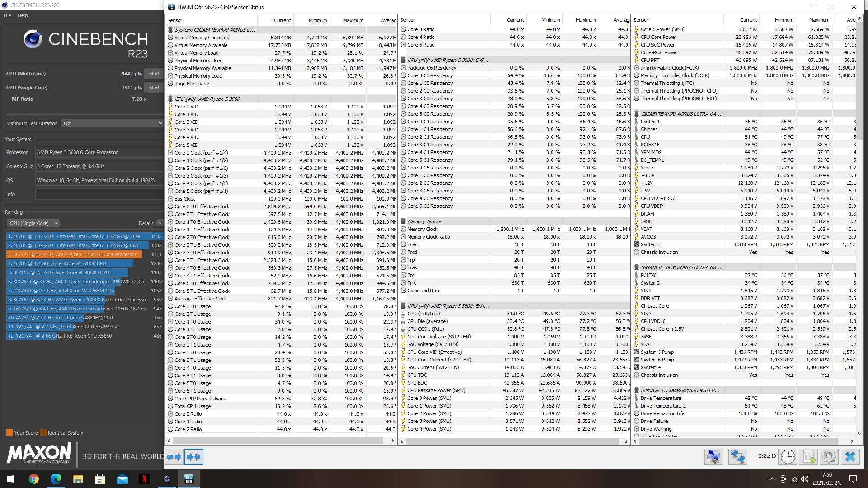The height and width of the screenshot is (488, 868).
Task: Open HWiNFO from the Windows taskbar
Action: [189, 479]
